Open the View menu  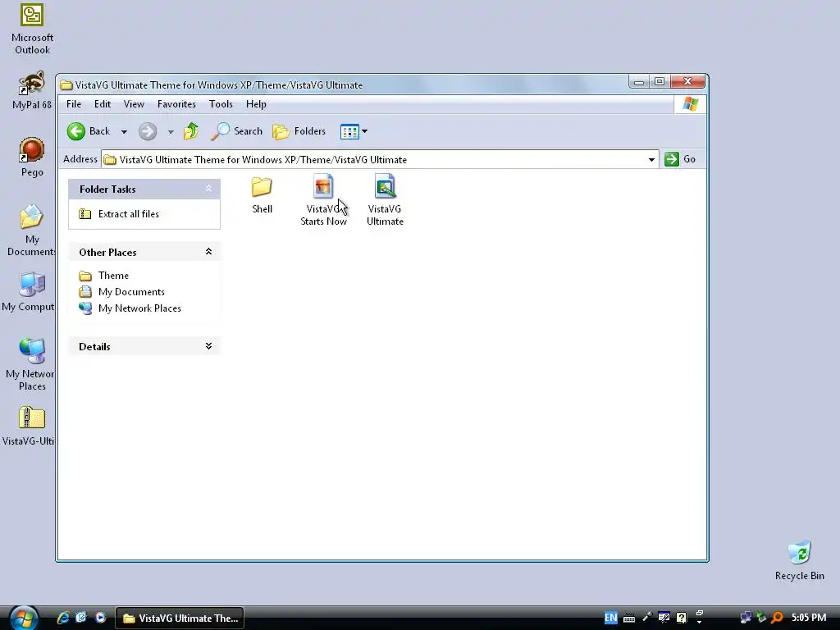click(134, 104)
